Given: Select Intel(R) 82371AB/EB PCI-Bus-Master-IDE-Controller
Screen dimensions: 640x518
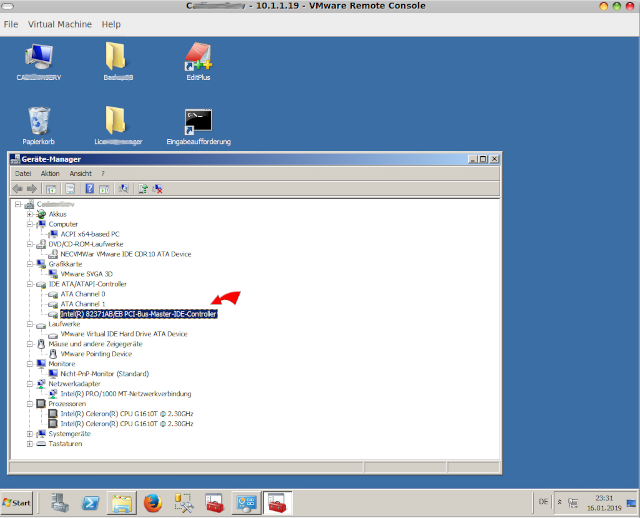Looking at the screenshot, I should coord(138,314).
